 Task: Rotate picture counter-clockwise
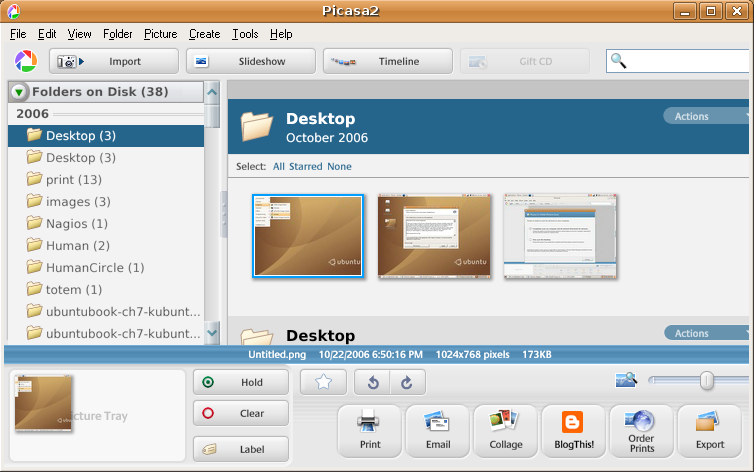coord(373,382)
